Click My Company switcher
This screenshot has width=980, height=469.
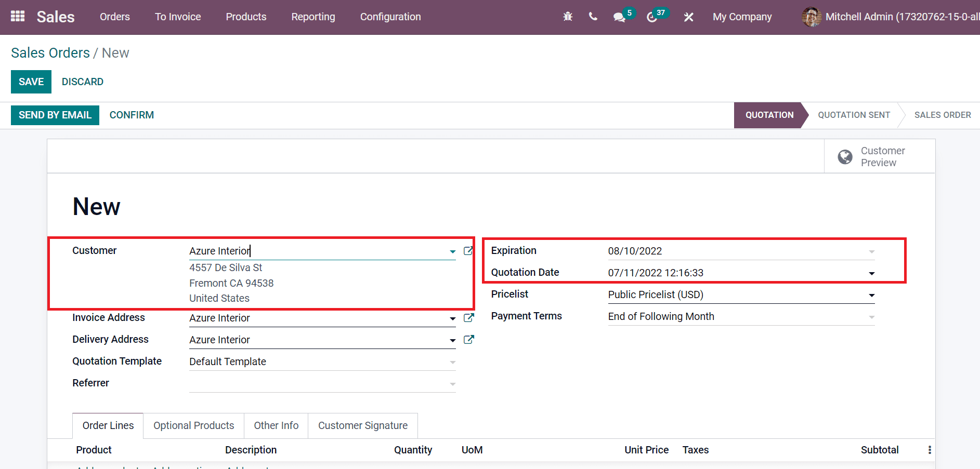tap(742, 17)
